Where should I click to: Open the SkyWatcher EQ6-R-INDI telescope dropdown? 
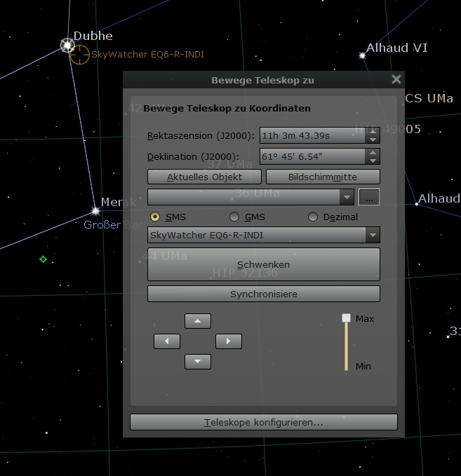pos(263,235)
